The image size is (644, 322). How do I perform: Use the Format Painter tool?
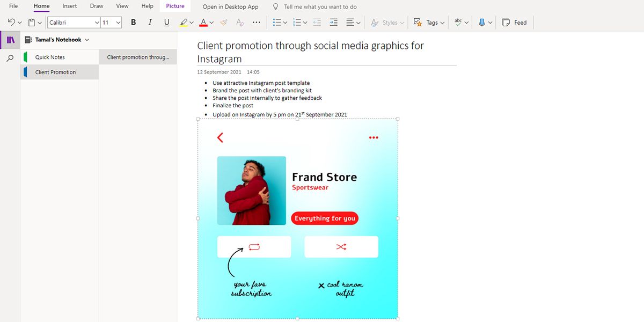pyautogui.click(x=223, y=22)
